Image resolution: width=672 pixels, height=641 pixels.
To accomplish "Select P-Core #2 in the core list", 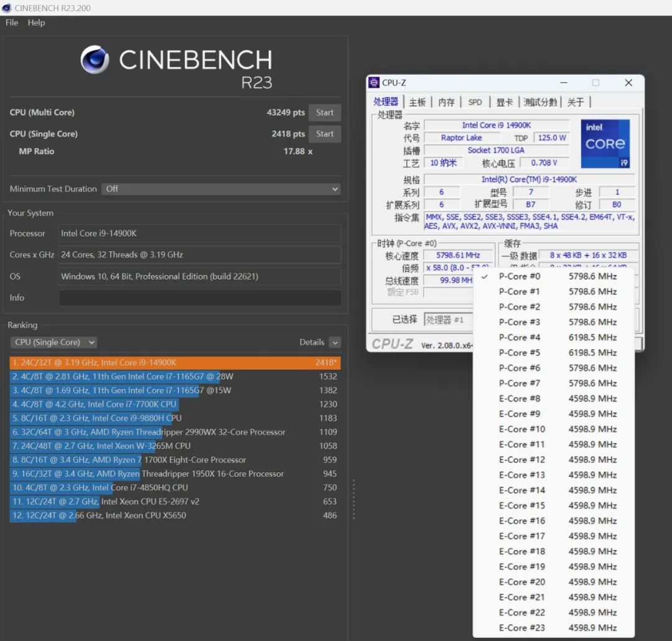I will [553, 307].
